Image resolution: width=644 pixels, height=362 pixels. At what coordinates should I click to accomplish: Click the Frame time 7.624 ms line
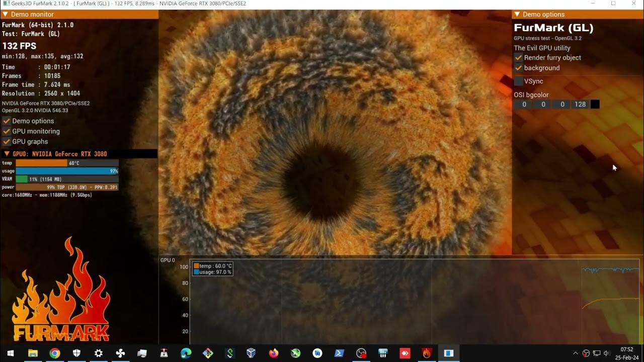click(x=36, y=84)
